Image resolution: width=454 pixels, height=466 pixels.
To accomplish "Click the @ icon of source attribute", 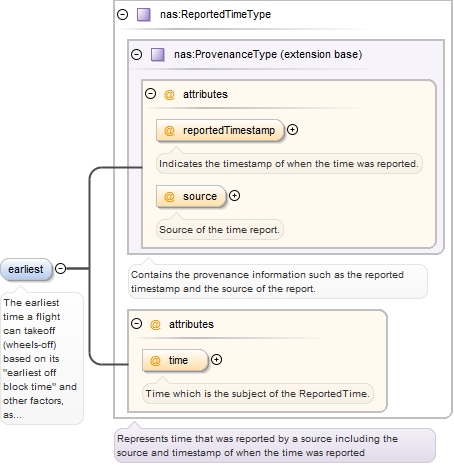I will [x=169, y=196].
